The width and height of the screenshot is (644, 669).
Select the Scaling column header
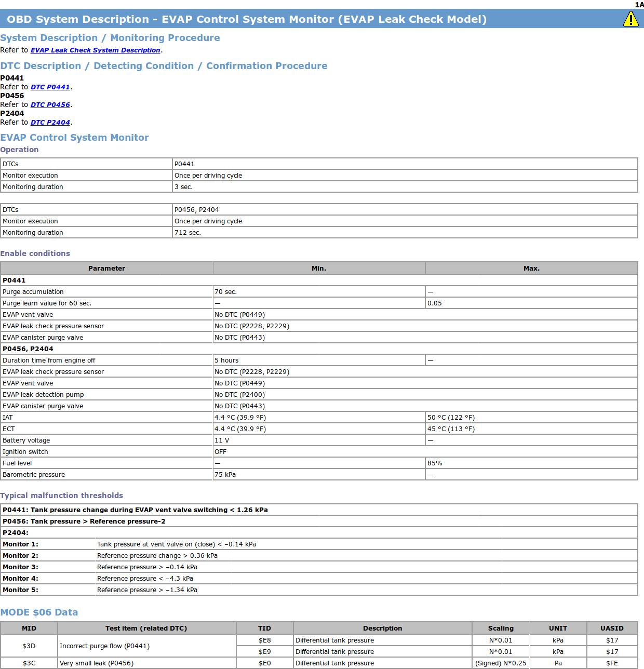coord(501,628)
